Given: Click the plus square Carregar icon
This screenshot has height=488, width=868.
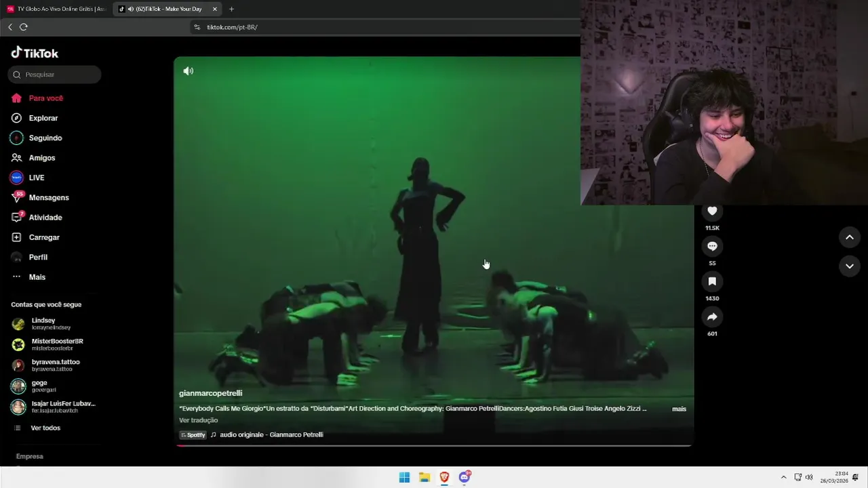Looking at the screenshot, I should point(16,237).
